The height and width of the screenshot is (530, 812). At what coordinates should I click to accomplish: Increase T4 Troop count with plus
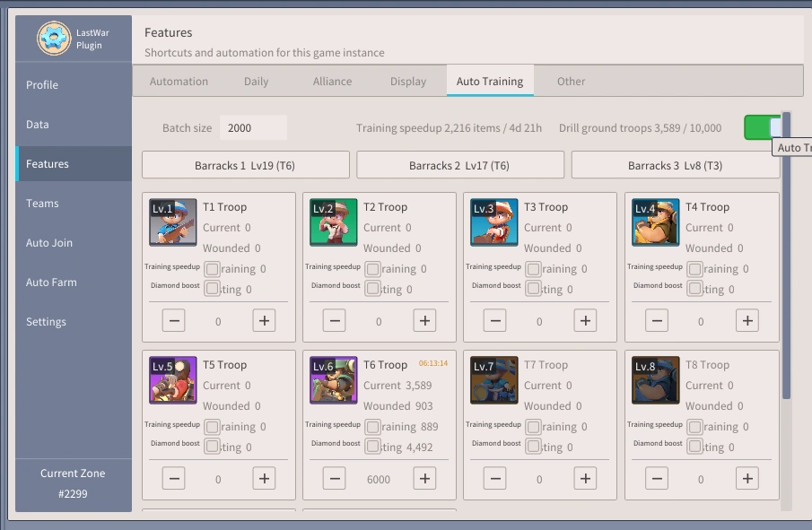click(747, 321)
